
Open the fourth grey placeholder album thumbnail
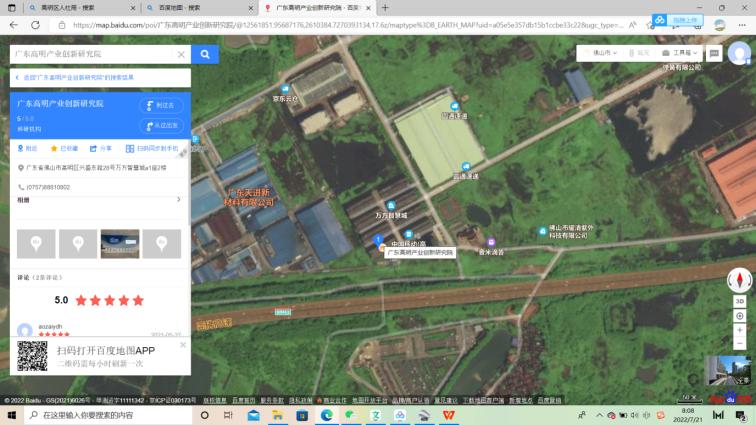162,244
